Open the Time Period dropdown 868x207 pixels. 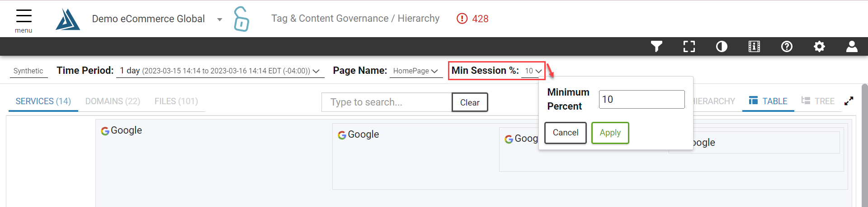[x=220, y=71]
